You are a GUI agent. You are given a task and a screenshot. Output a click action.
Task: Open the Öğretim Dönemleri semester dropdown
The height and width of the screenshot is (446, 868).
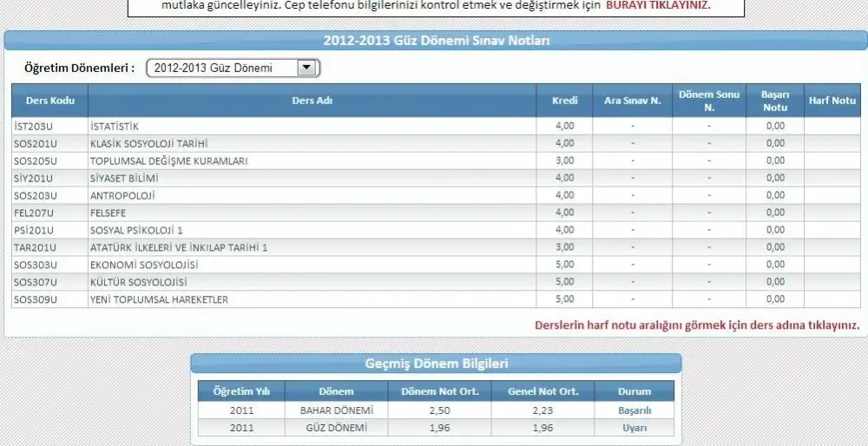click(x=233, y=68)
